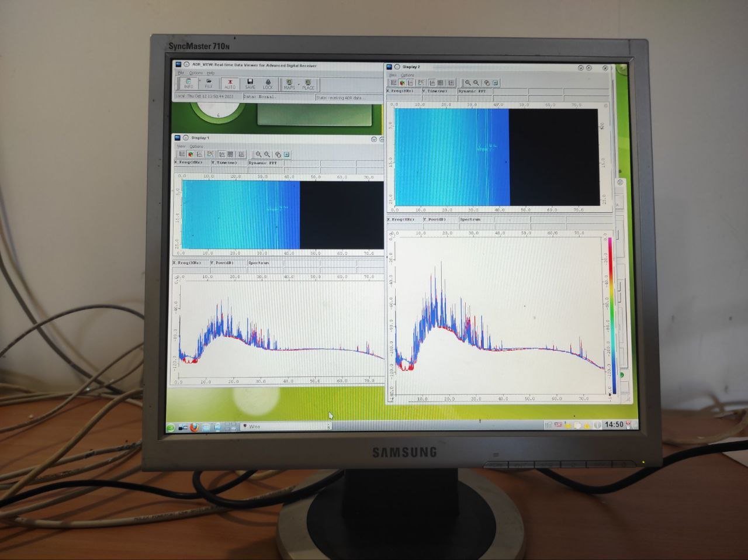Click first layout icon in Display 2 toolbar
Screen dimensions: 748x560
tap(394, 83)
